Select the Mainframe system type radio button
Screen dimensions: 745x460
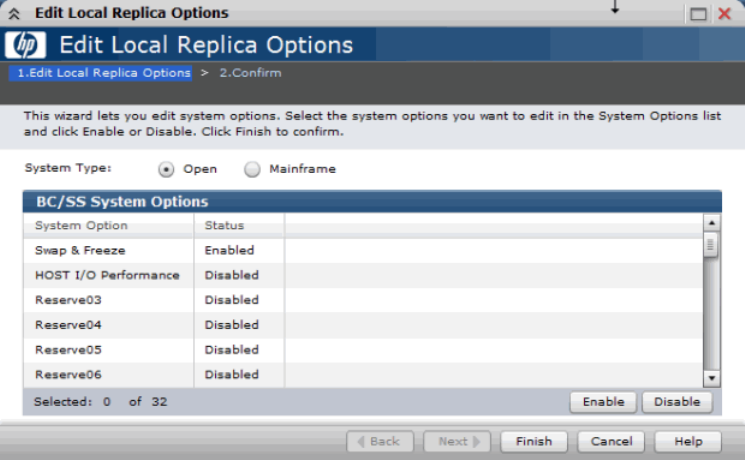tap(252, 169)
